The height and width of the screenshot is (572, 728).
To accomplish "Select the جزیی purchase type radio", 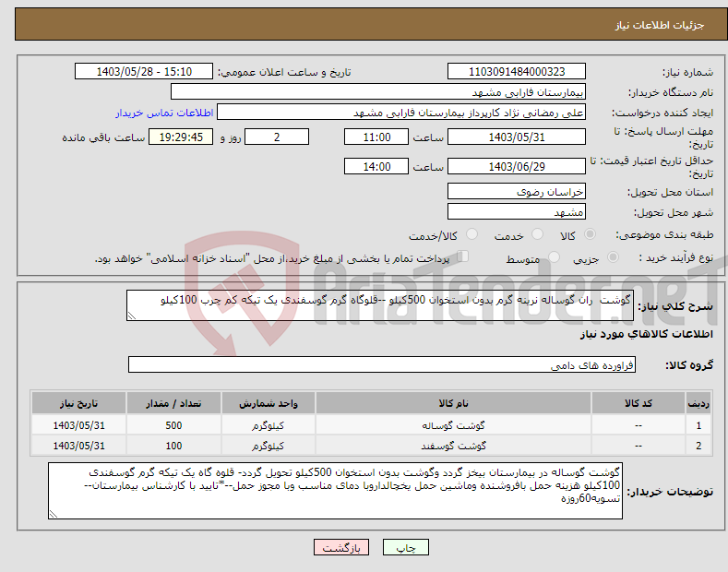I will pos(613,257).
